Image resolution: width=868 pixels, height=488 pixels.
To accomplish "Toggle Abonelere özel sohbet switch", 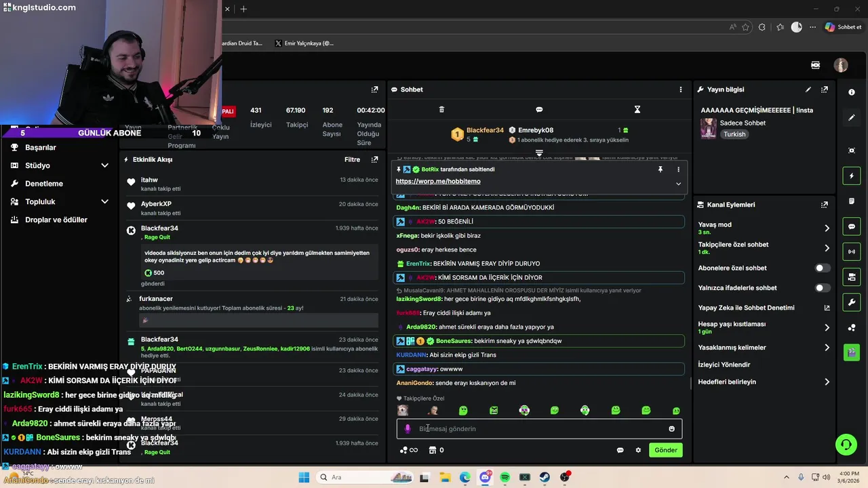I will tap(822, 268).
